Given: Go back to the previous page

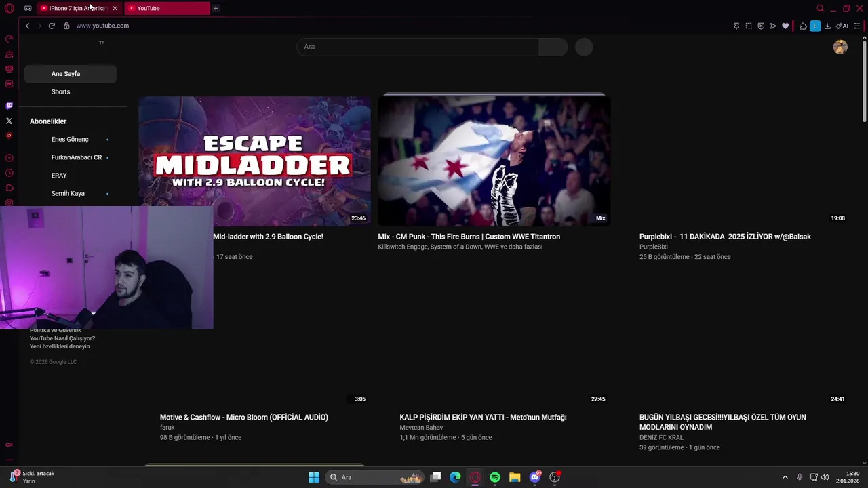Looking at the screenshot, I should tap(27, 26).
